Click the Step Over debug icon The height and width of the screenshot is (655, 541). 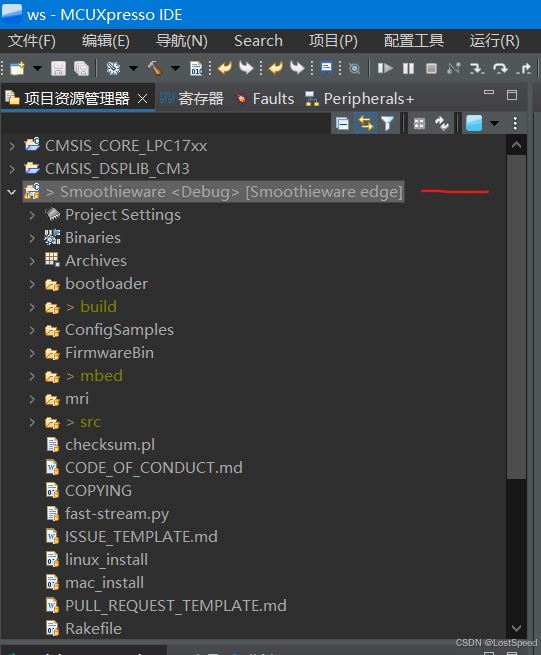[x=500, y=68]
